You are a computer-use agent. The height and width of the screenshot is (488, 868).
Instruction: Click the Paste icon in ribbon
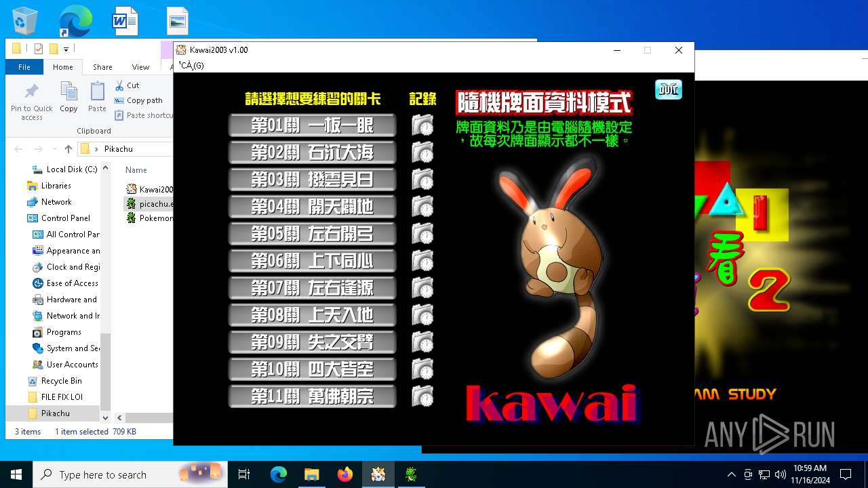coord(97,97)
